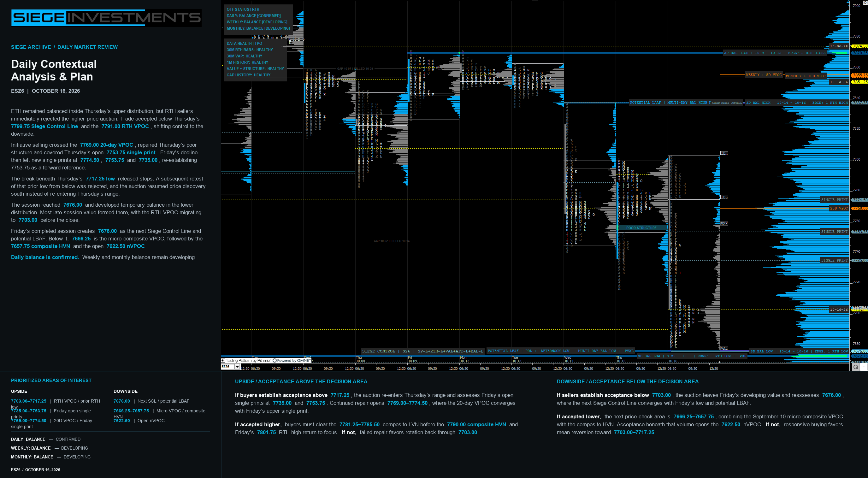The height and width of the screenshot is (478, 868).
Task: Click the 7753.75 single print reference
Action: [131, 153]
